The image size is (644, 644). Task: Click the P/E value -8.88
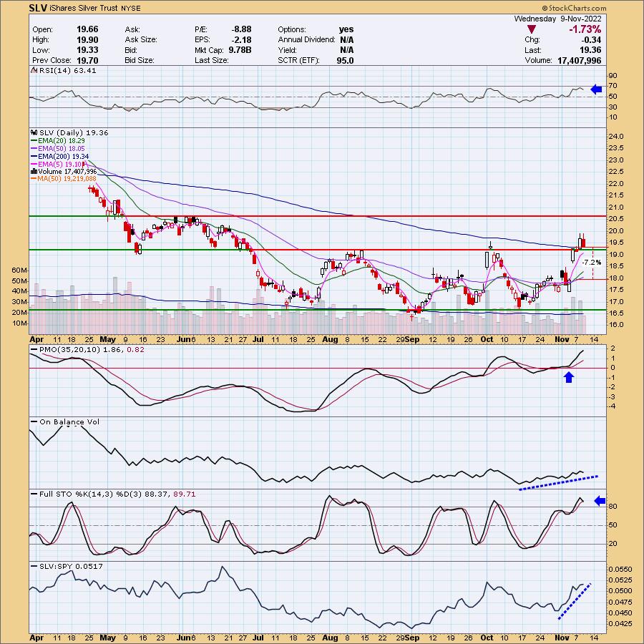point(242,29)
